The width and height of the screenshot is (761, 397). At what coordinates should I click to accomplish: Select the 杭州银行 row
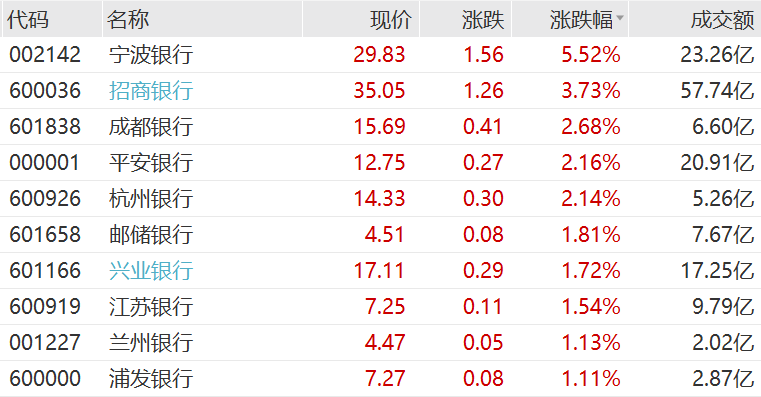[x=380, y=198]
